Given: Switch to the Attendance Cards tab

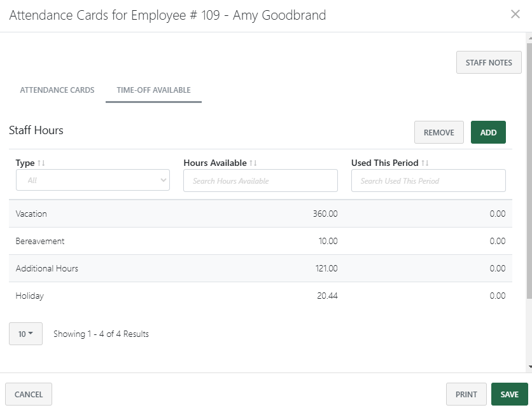Looking at the screenshot, I should (x=57, y=90).
